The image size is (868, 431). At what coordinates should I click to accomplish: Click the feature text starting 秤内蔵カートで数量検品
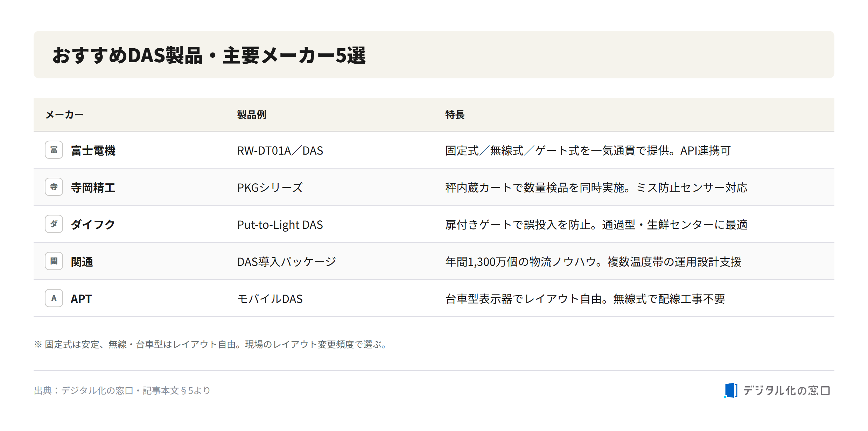pos(596,188)
